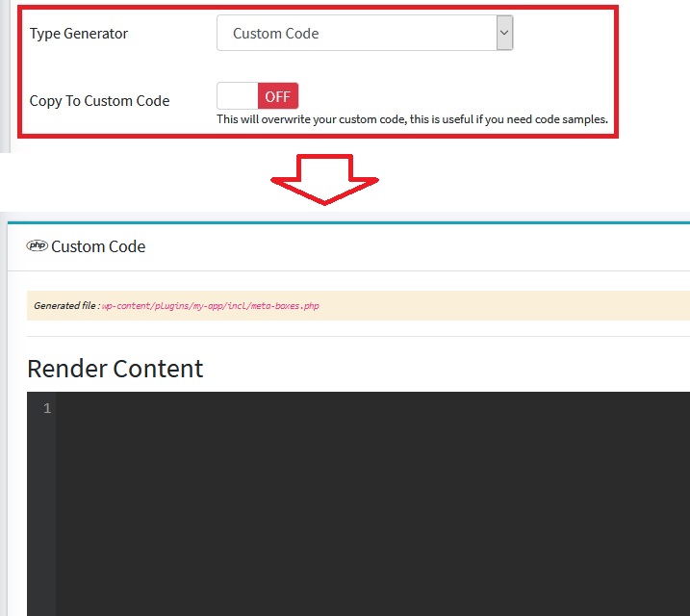
Task: Click white handle of the OFF toggle
Action: tap(237, 96)
